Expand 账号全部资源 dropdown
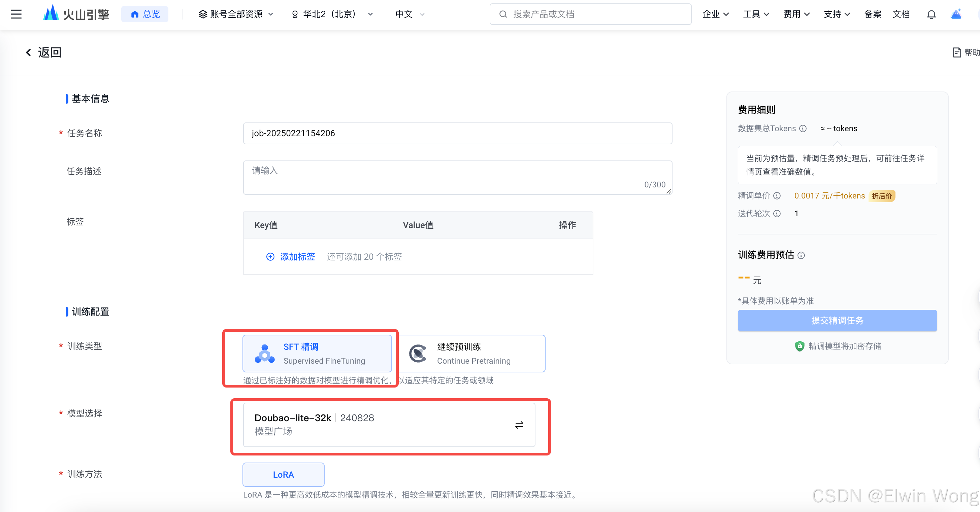This screenshot has width=980, height=512. click(x=236, y=14)
